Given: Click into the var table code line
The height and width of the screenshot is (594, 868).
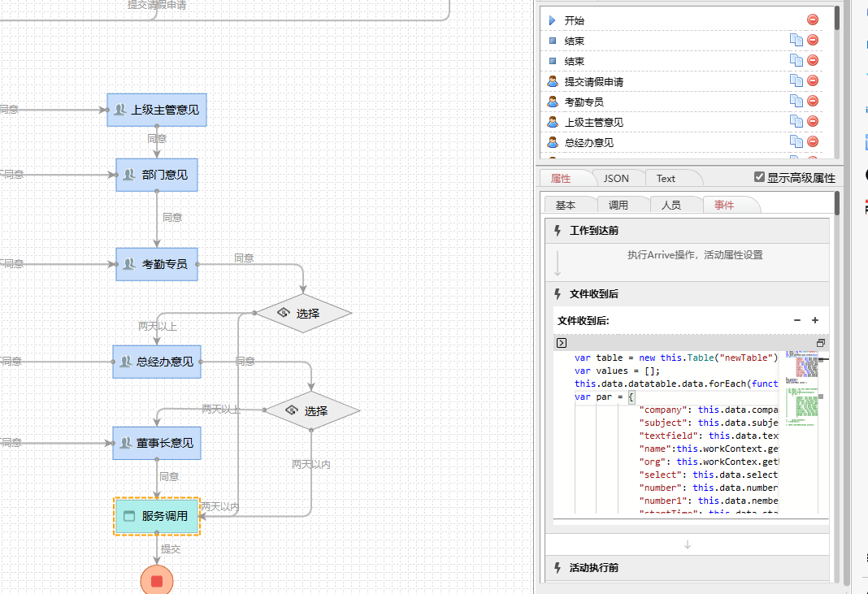Looking at the screenshot, I should (x=676, y=358).
